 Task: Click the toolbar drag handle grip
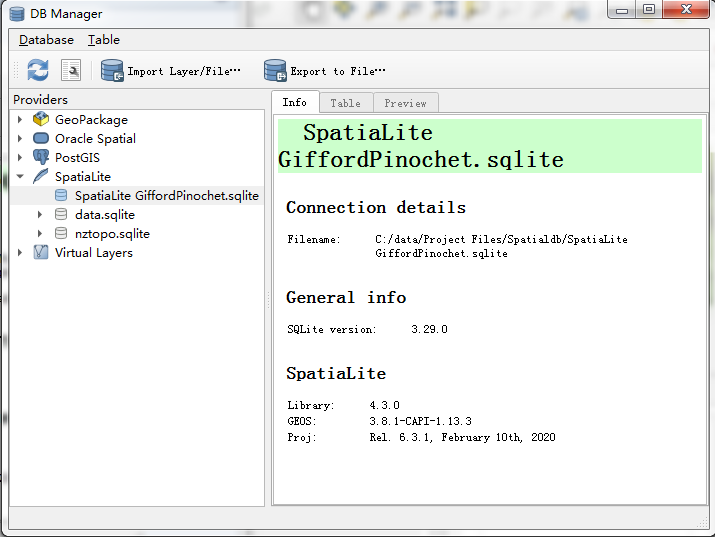[x=16, y=71]
